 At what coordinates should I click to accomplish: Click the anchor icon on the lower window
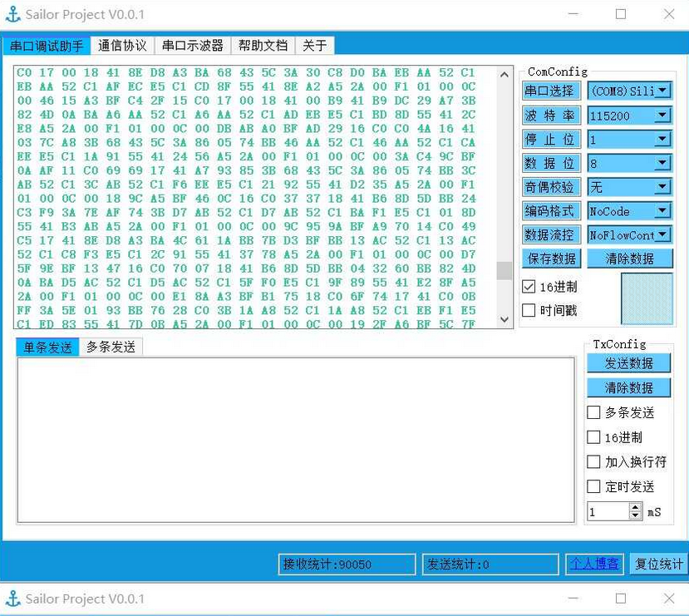click(13, 598)
